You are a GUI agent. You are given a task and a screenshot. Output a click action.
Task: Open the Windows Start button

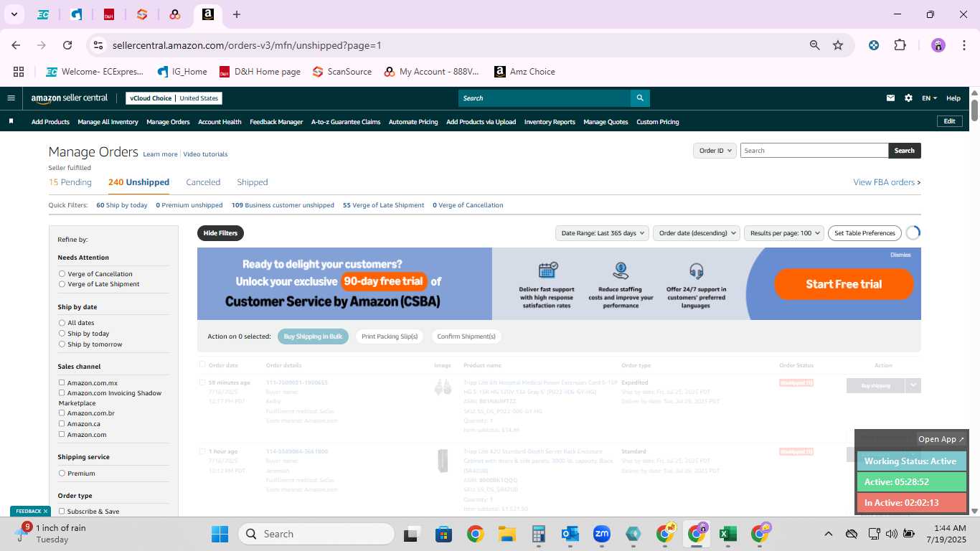click(220, 534)
